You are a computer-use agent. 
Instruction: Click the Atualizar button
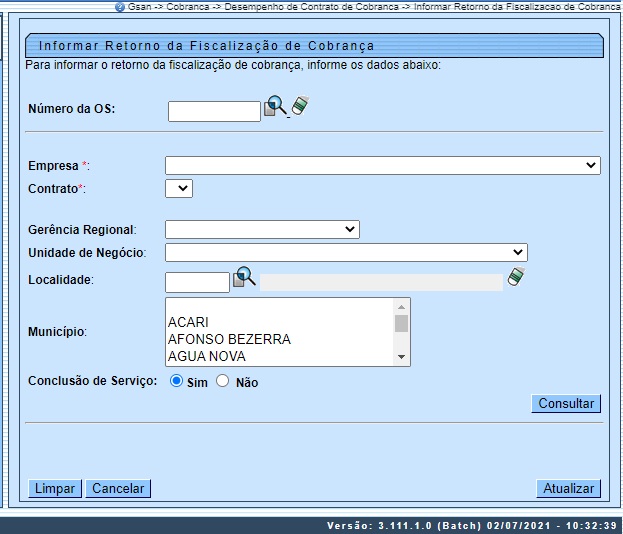tap(569, 488)
